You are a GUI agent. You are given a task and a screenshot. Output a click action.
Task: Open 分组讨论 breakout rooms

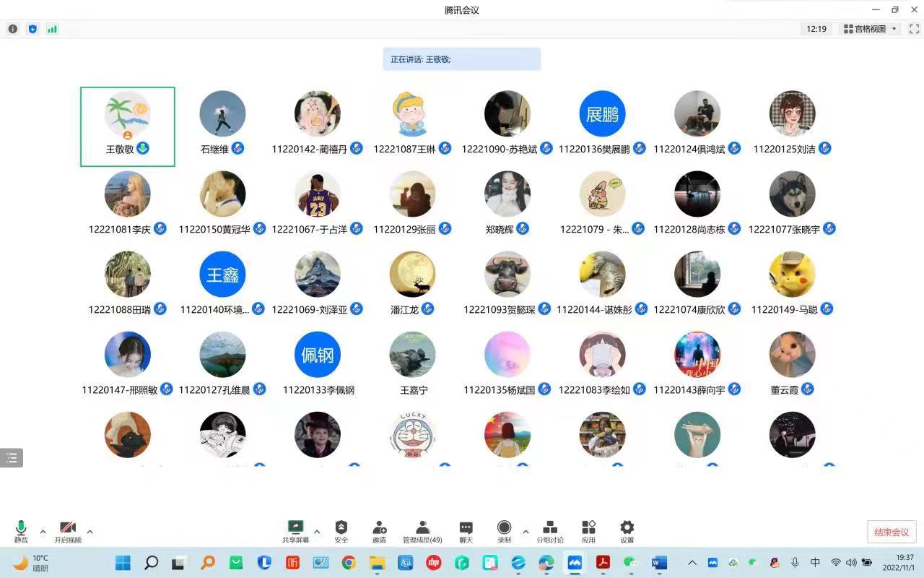tap(550, 531)
